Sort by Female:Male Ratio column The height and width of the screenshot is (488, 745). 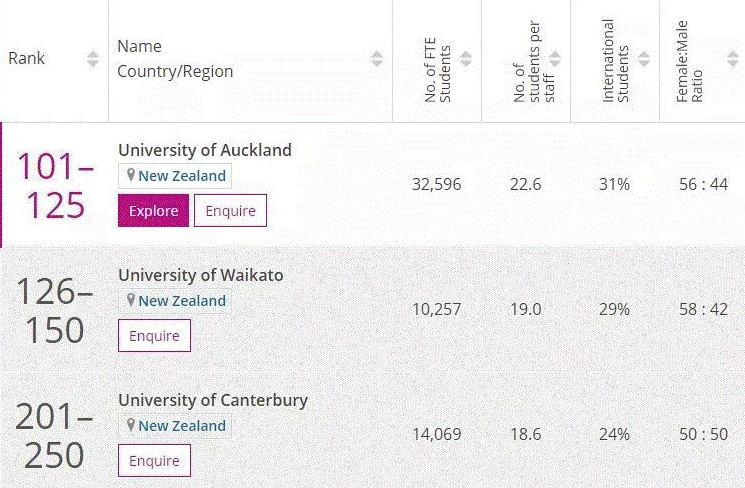pyautogui.click(x=733, y=59)
